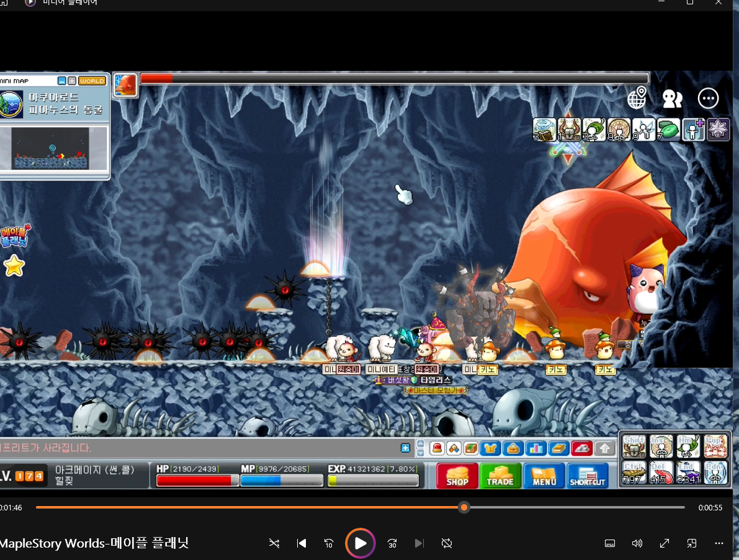Open the equipment shirt icon
Screen dimensions: 739x560
click(490, 448)
